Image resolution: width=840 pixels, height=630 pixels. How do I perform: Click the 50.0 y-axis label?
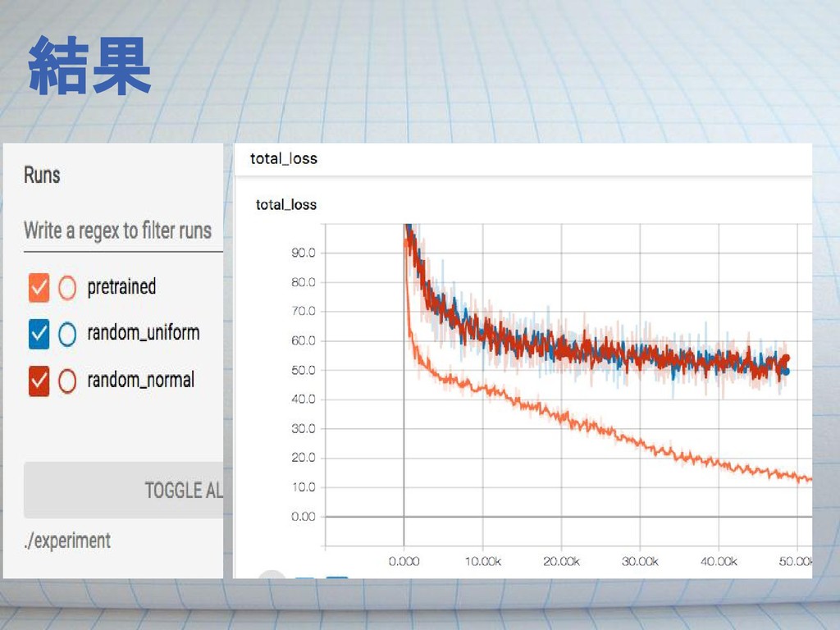(304, 370)
